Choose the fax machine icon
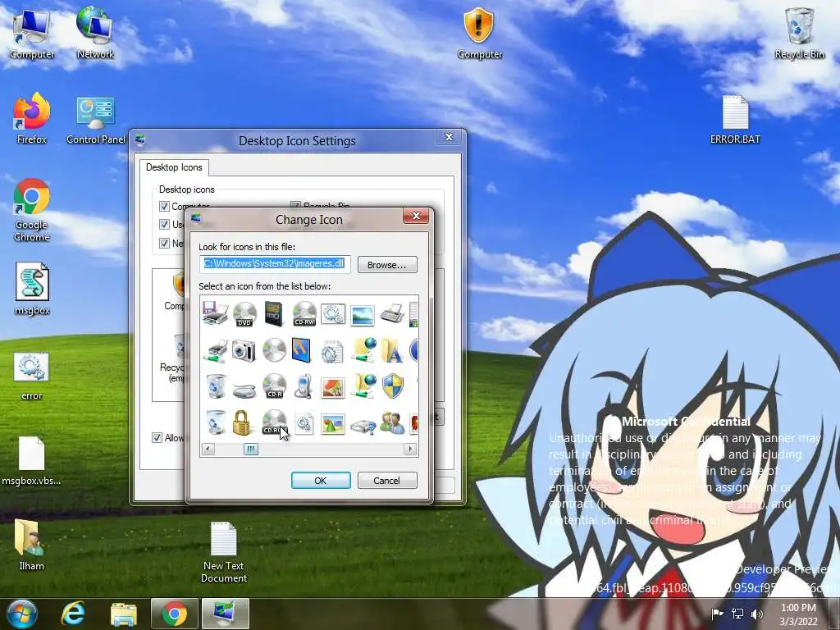 click(391, 314)
